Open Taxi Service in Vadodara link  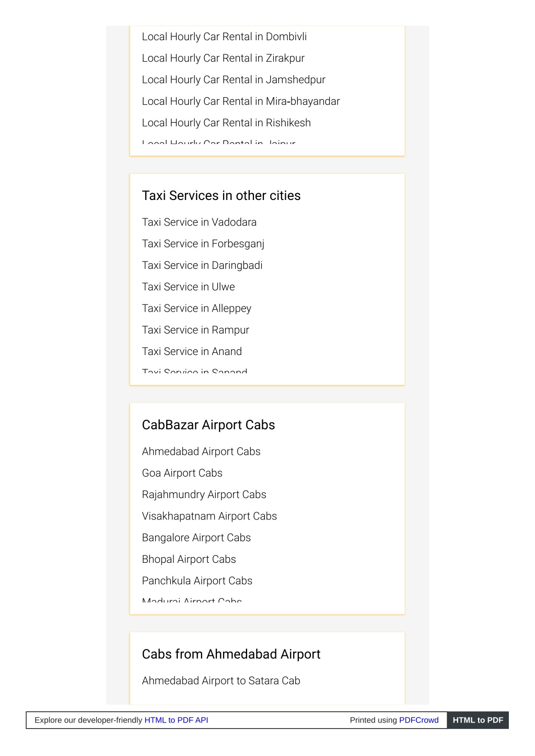(199, 222)
